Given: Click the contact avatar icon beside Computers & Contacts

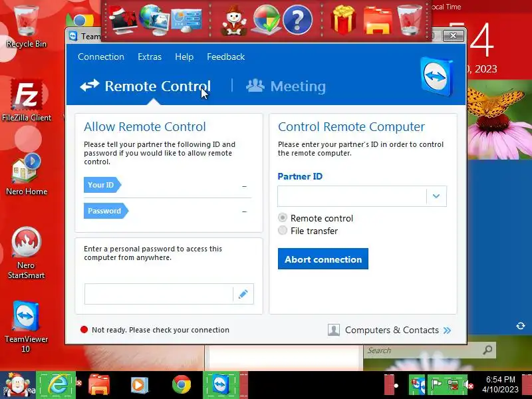Looking at the screenshot, I should click(334, 330).
